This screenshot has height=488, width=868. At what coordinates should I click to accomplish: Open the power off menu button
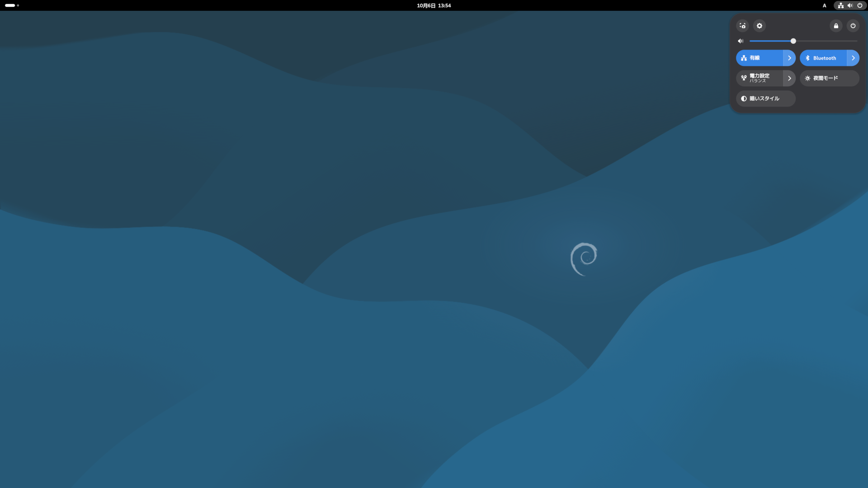click(853, 26)
